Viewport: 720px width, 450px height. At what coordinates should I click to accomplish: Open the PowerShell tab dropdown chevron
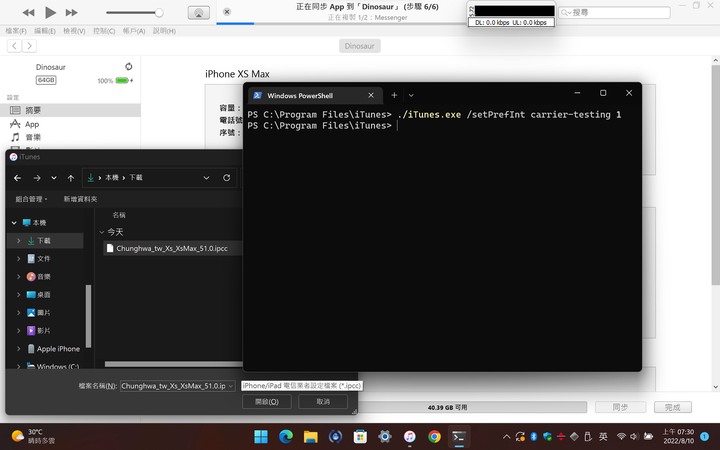point(411,95)
